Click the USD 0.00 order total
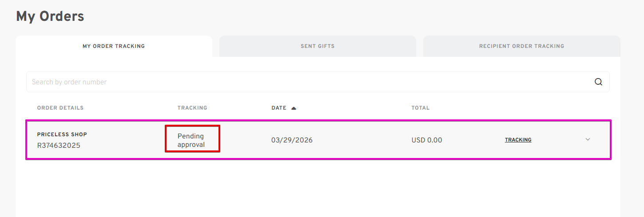 tap(426, 140)
